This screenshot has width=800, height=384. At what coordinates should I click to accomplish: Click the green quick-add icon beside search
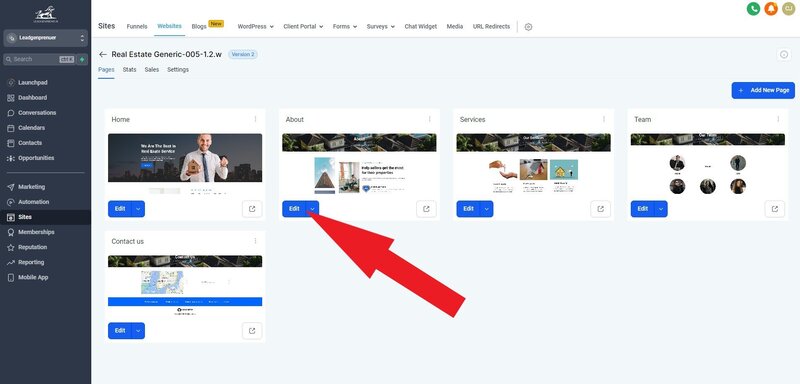click(x=82, y=59)
